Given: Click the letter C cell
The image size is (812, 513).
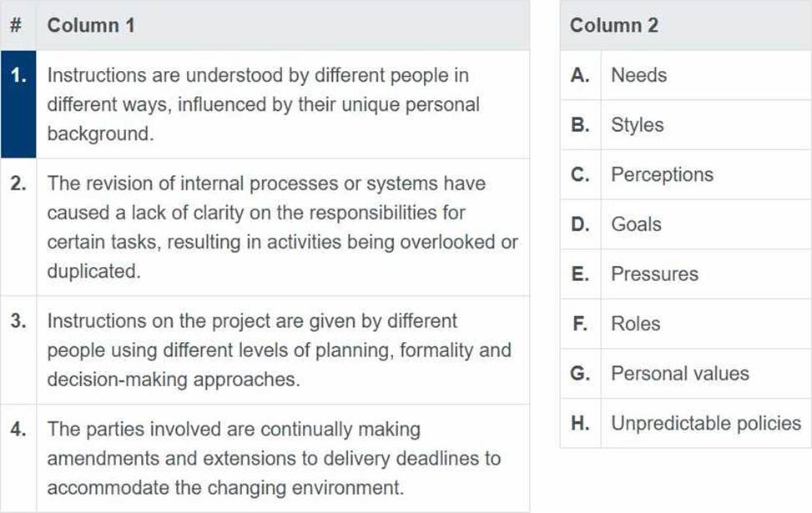Looking at the screenshot, I should coord(581,174).
